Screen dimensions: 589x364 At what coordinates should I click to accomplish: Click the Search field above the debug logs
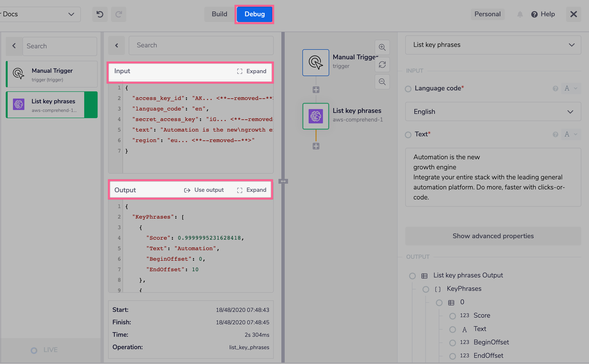[x=201, y=45]
